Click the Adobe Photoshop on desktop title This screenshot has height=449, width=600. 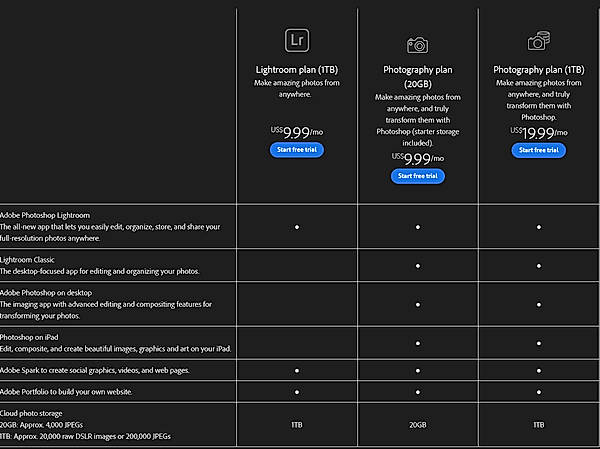[x=48, y=291]
